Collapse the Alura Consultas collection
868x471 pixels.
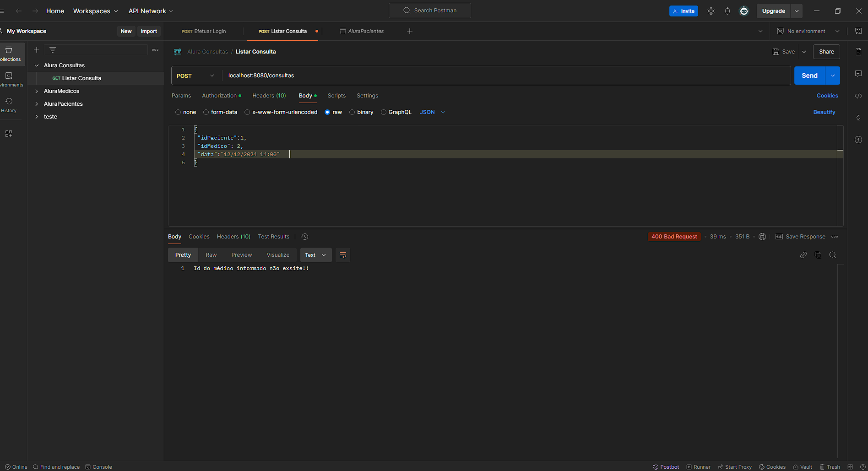click(x=37, y=65)
